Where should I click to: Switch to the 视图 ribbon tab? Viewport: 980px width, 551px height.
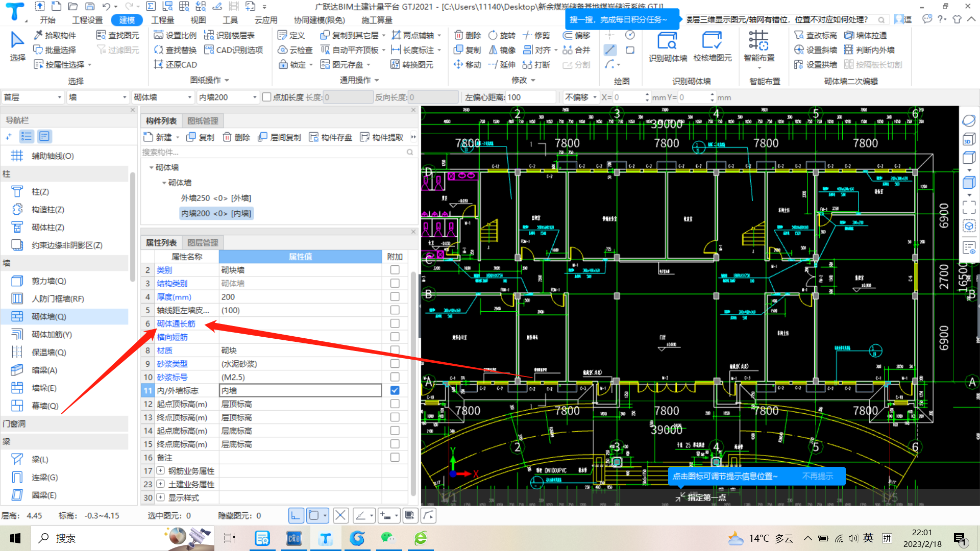pyautogui.click(x=198, y=20)
